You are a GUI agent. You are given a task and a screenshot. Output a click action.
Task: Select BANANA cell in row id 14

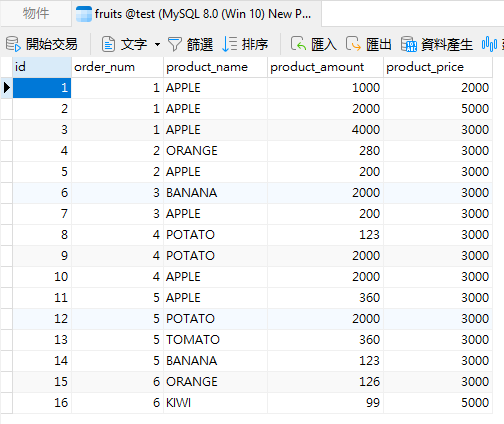[215, 361]
